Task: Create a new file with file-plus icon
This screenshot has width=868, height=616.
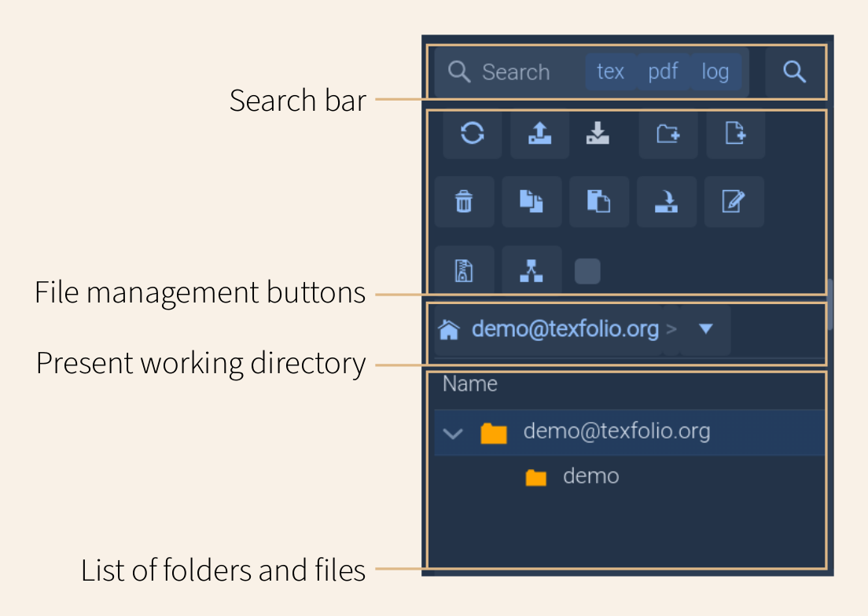Action: click(736, 134)
